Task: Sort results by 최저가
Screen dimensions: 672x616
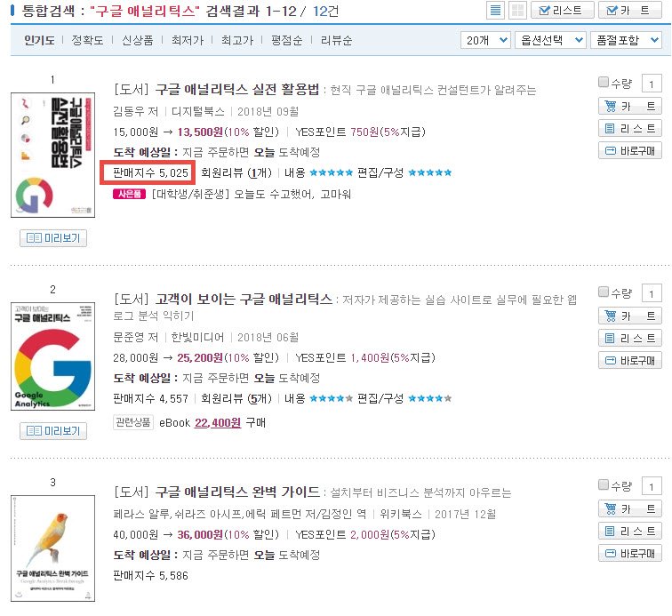Action: 188,40
